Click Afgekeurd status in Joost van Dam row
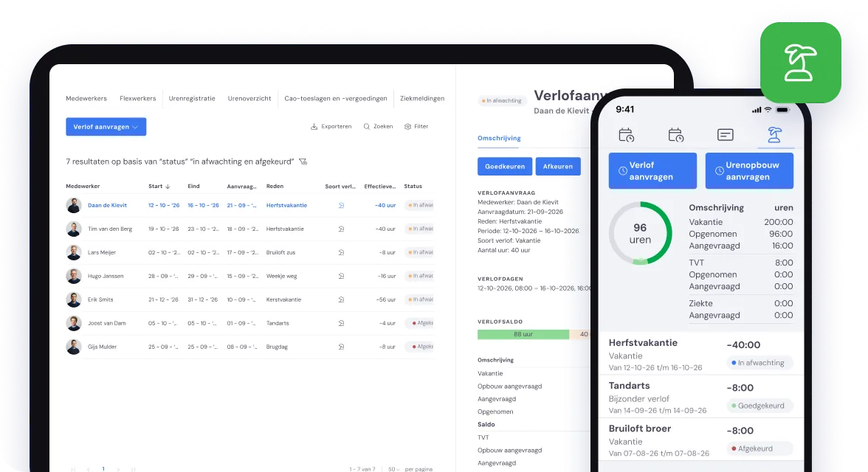Image resolution: width=868 pixels, height=472 pixels. click(419, 323)
